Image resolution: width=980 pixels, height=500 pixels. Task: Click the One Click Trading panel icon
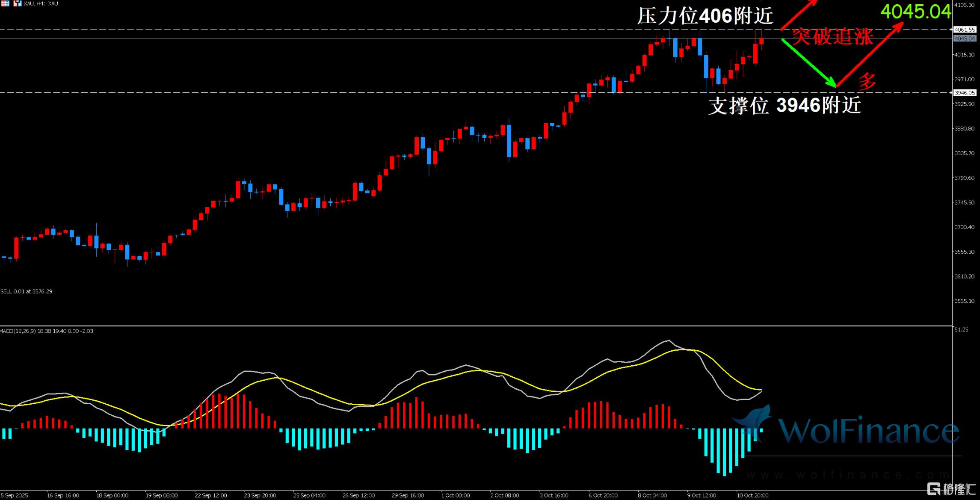[18, 3]
